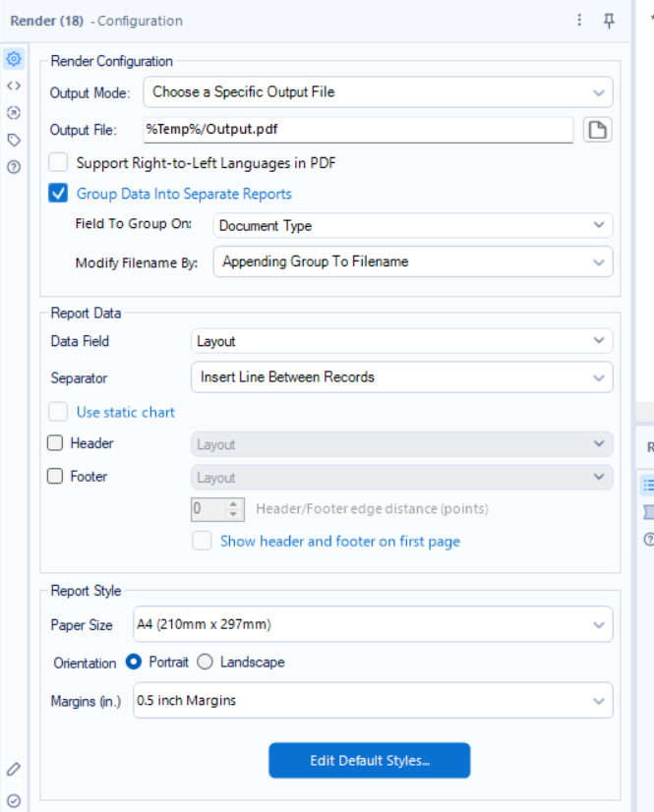Increase the Header/Footer edge distance stepper
The width and height of the screenshot is (654, 812).
click(234, 505)
